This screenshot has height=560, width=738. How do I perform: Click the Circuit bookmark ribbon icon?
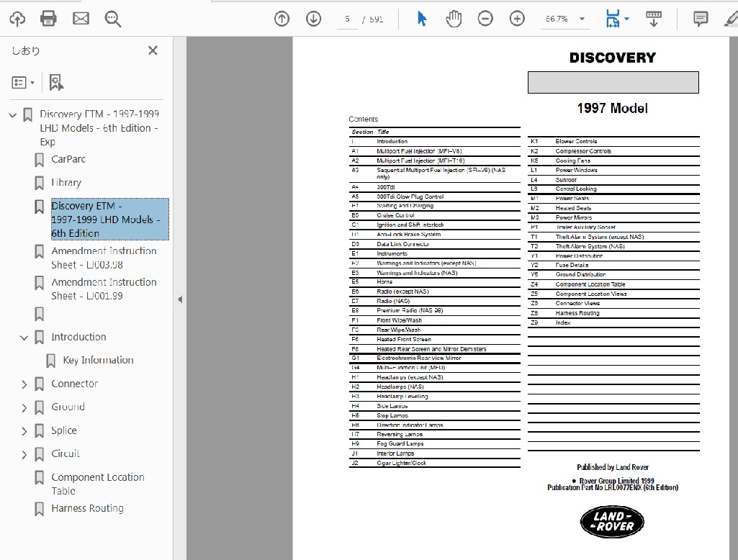(x=40, y=454)
